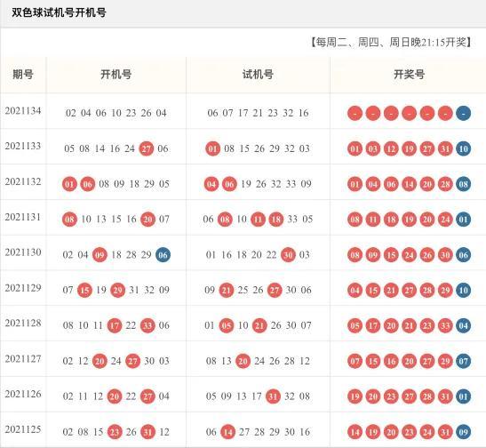Image resolution: width=486 pixels, height=448 pixels.
Task: Select red ball 14 in 2021125 试机号
Action: (x=227, y=432)
